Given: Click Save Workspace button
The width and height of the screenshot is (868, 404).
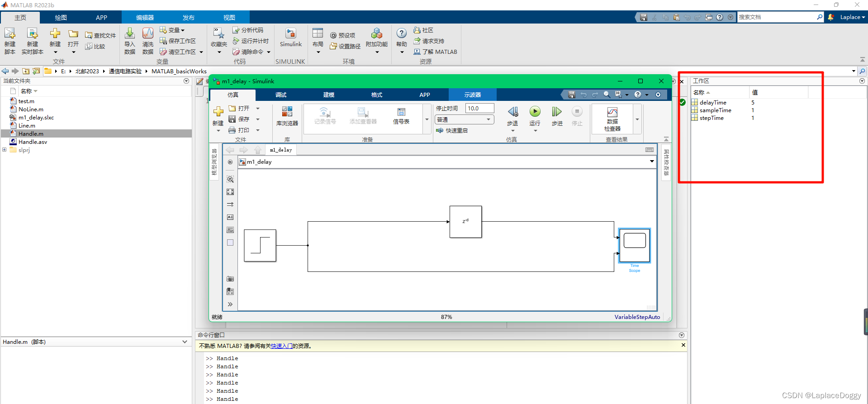Looking at the screenshot, I should pos(178,41).
